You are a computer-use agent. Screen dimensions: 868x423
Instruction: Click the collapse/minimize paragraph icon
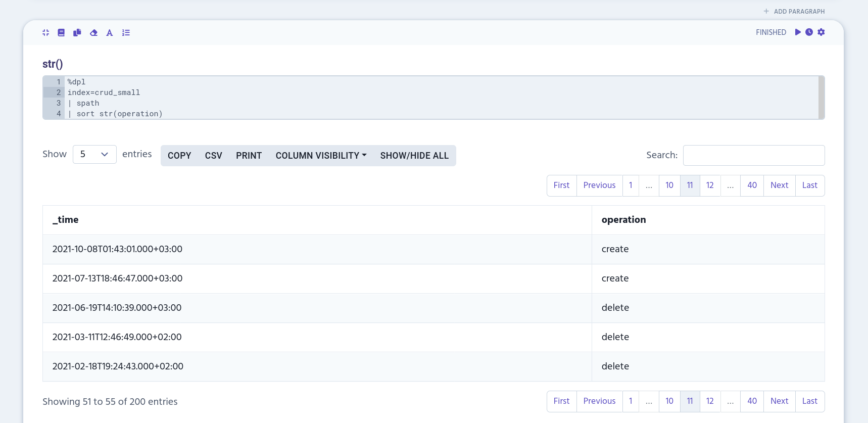[46, 32]
